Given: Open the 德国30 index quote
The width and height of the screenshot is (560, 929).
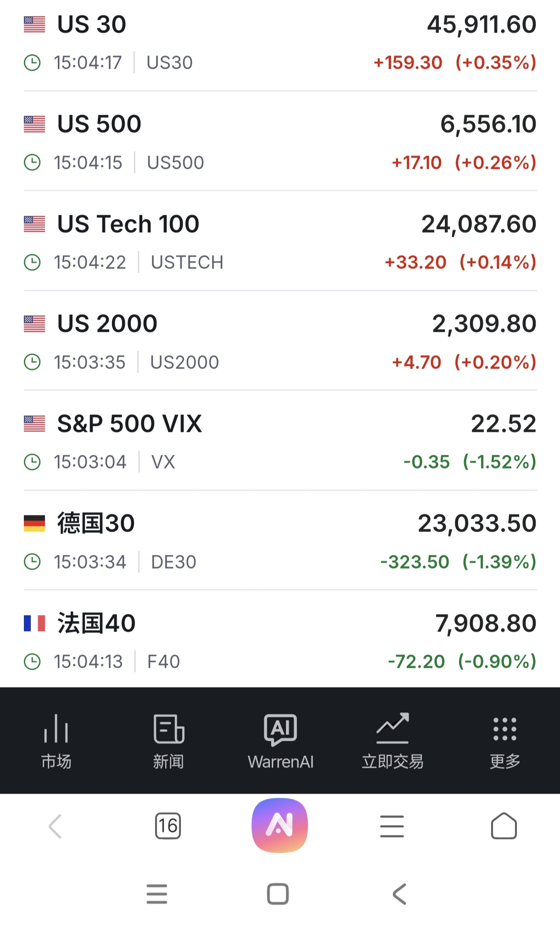Looking at the screenshot, I should point(96,524).
